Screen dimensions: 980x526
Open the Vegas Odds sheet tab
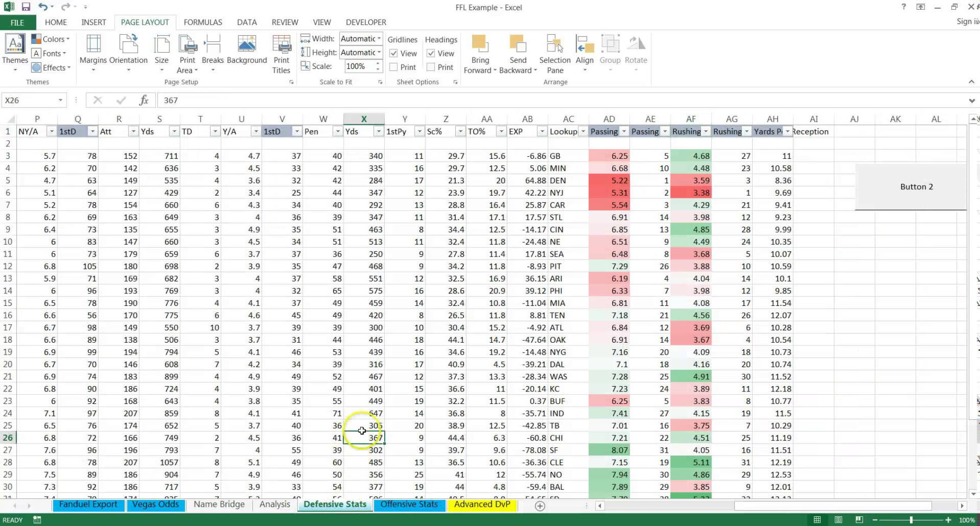point(156,504)
